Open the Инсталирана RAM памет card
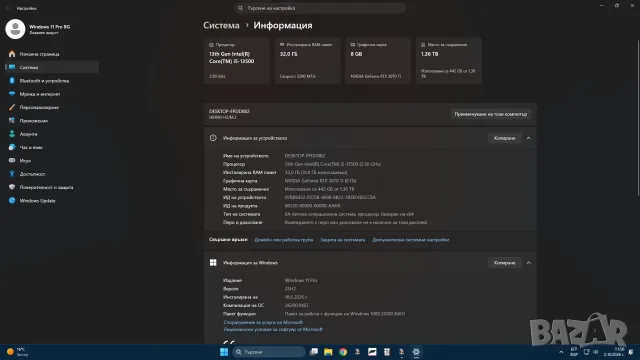 pos(307,60)
